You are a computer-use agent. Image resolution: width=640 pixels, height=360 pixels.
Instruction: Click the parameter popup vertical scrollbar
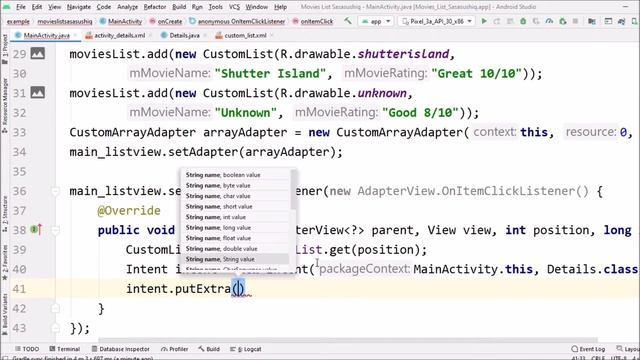point(293,189)
